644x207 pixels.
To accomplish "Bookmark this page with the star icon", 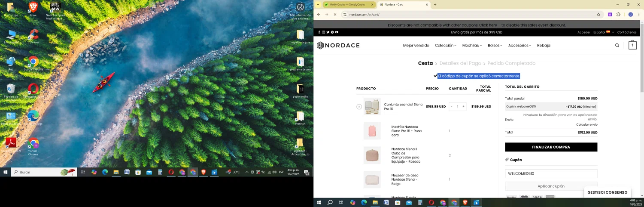I will point(598,15).
